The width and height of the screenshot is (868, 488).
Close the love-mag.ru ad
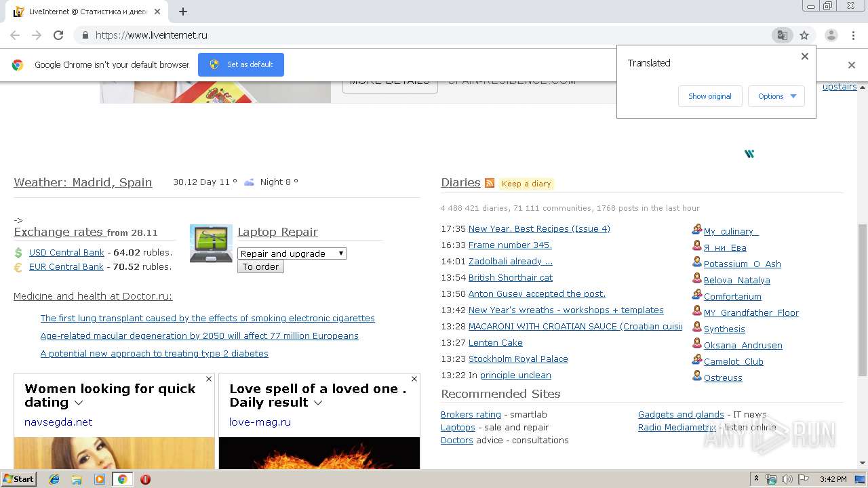[x=414, y=379]
